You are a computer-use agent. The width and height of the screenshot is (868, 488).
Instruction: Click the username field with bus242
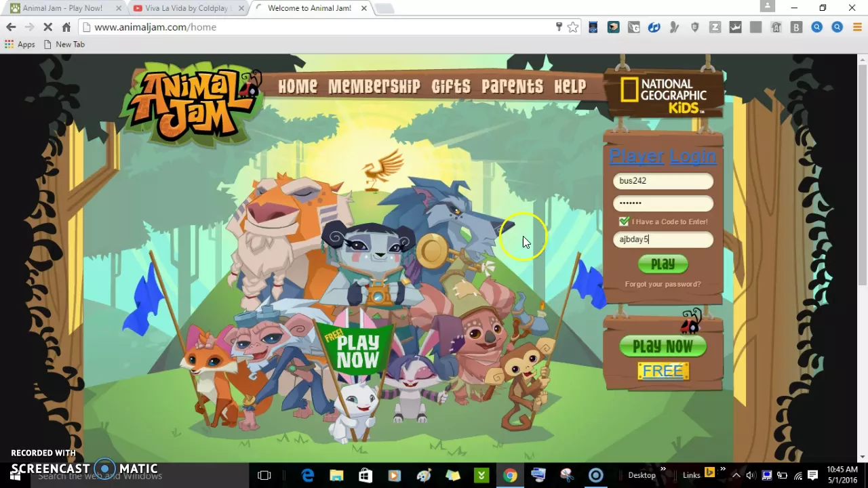click(x=663, y=181)
